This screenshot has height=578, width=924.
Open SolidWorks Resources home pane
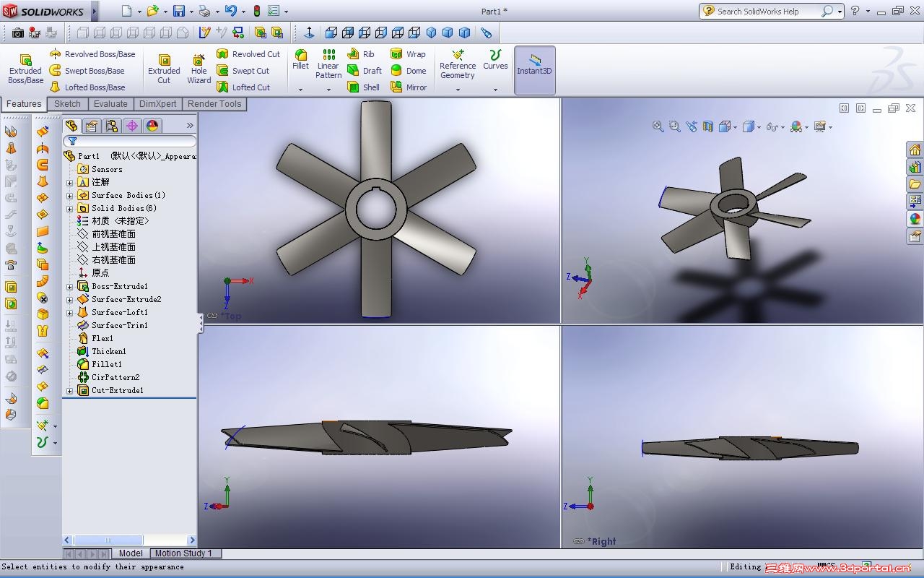point(915,150)
